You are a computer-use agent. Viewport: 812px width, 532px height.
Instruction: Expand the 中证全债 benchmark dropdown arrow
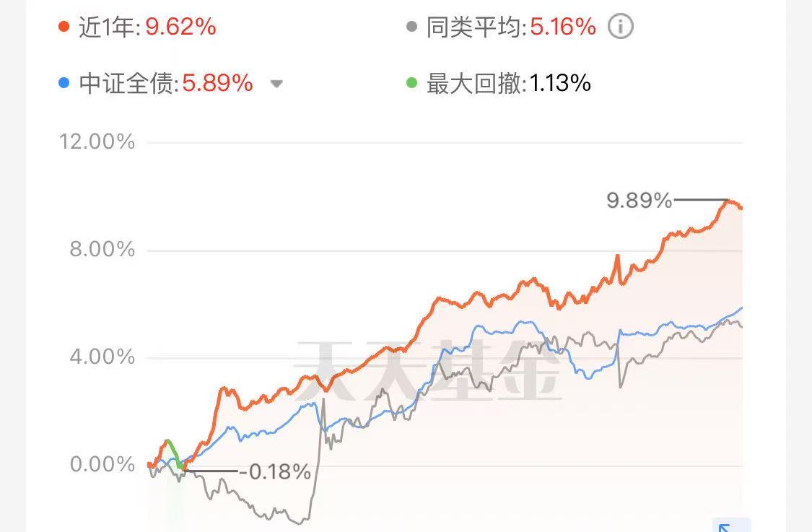click(276, 84)
